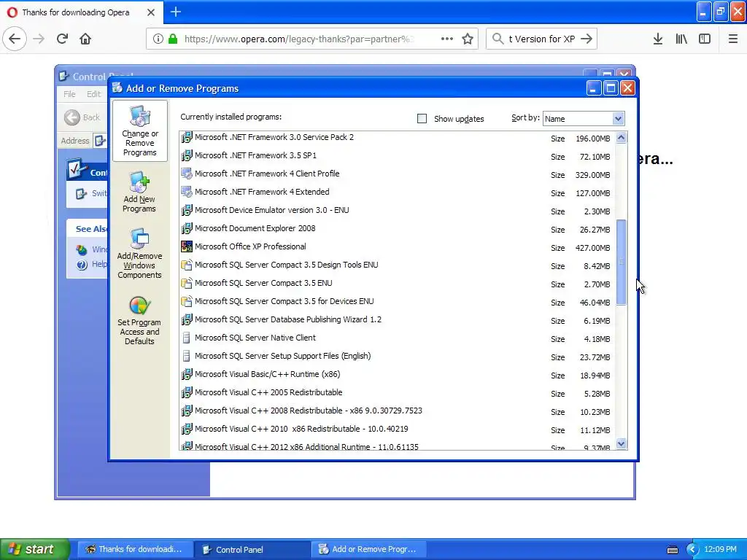Click the keyboard icon in system tray

[x=672, y=550]
